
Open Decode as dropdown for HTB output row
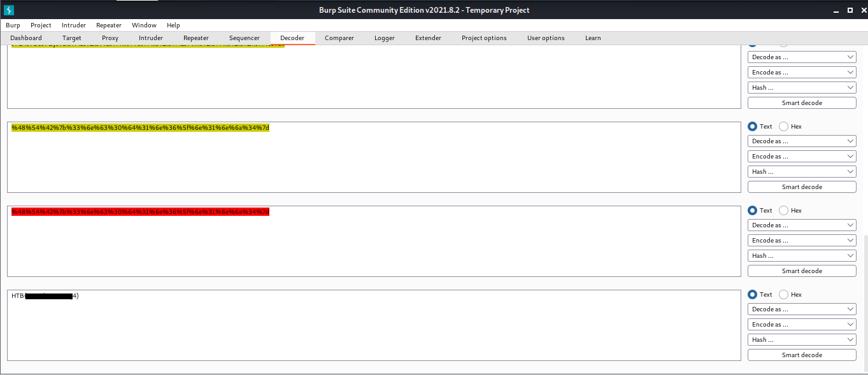[x=802, y=309]
